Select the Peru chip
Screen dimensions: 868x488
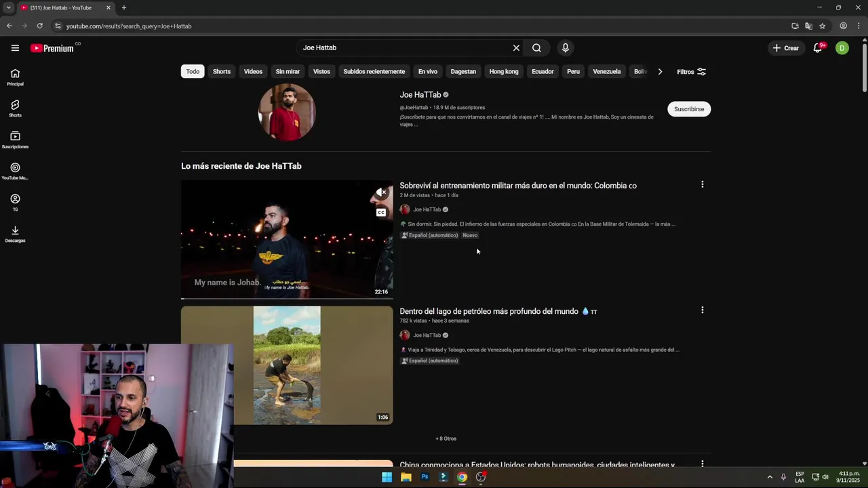point(574,72)
